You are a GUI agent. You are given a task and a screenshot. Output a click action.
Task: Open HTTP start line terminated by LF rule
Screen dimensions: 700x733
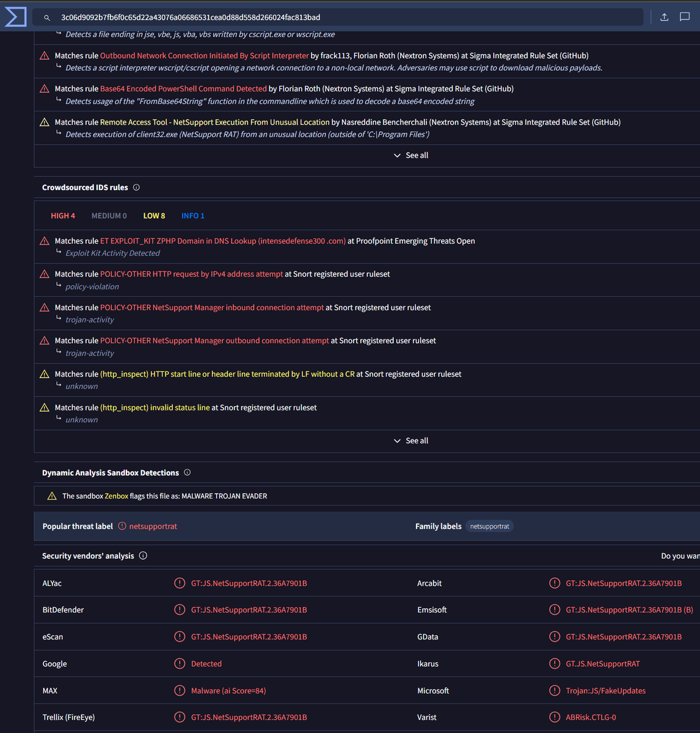coord(227,374)
